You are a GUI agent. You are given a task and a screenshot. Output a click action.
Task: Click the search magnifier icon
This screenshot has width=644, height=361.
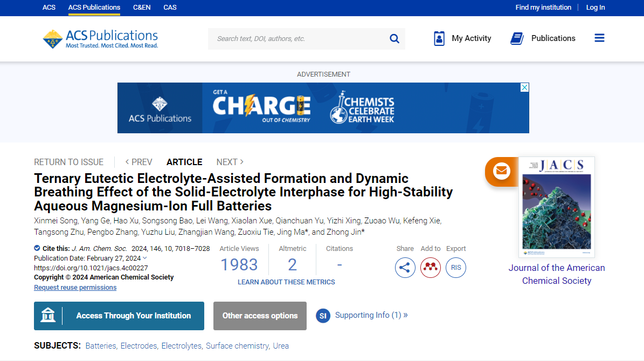click(x=394, y=39)
